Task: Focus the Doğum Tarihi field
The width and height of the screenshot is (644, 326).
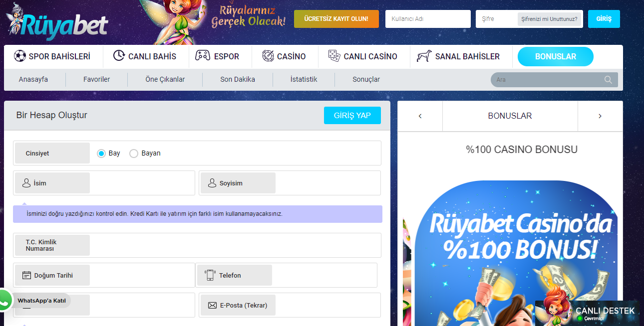Action: tap(104, 275)
